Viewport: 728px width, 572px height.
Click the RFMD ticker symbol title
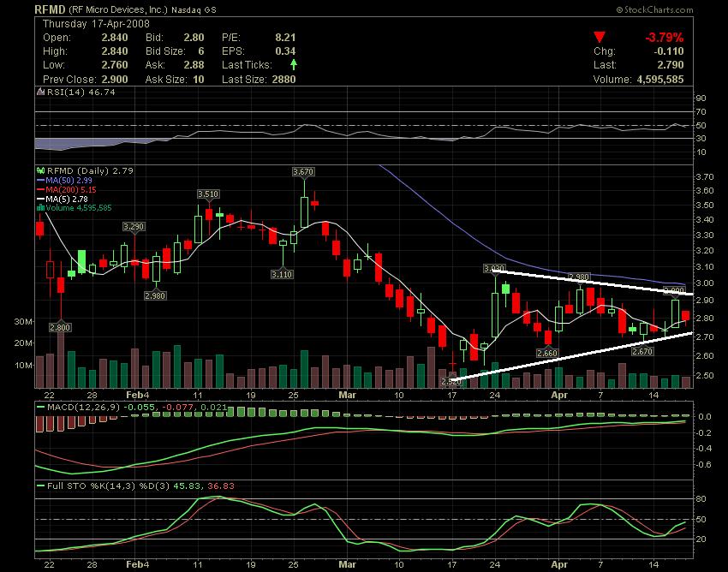[x=51, y=9]
